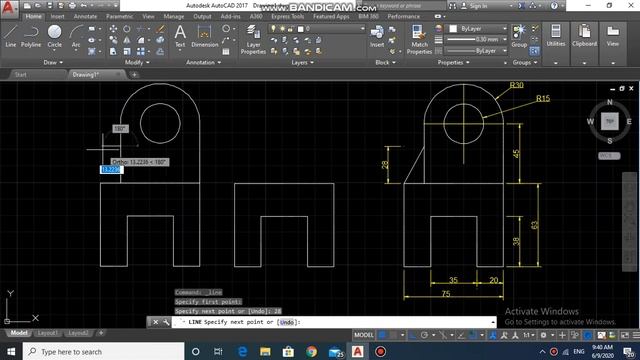640x360 pixels.
Task: Open the Manage ribbon tab
Action: (174, 16)
